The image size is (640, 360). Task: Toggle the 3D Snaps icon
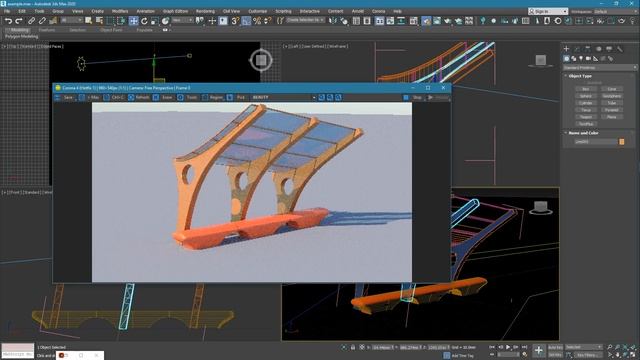click(x=235, y=21)
